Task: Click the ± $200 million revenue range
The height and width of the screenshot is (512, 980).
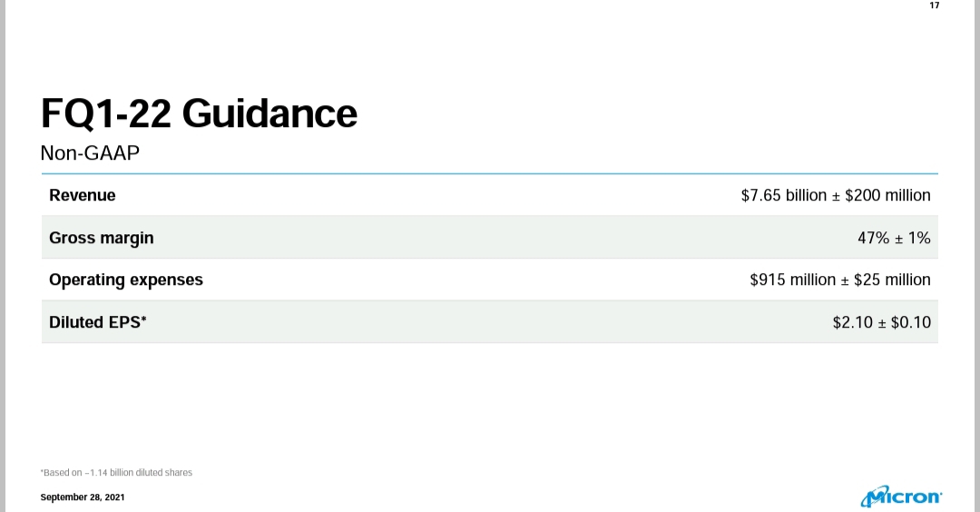Action: (x=880, y=195)
